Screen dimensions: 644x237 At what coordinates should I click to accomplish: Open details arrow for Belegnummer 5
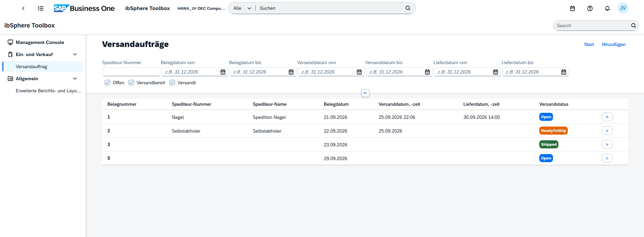click(x=607, y=158)
